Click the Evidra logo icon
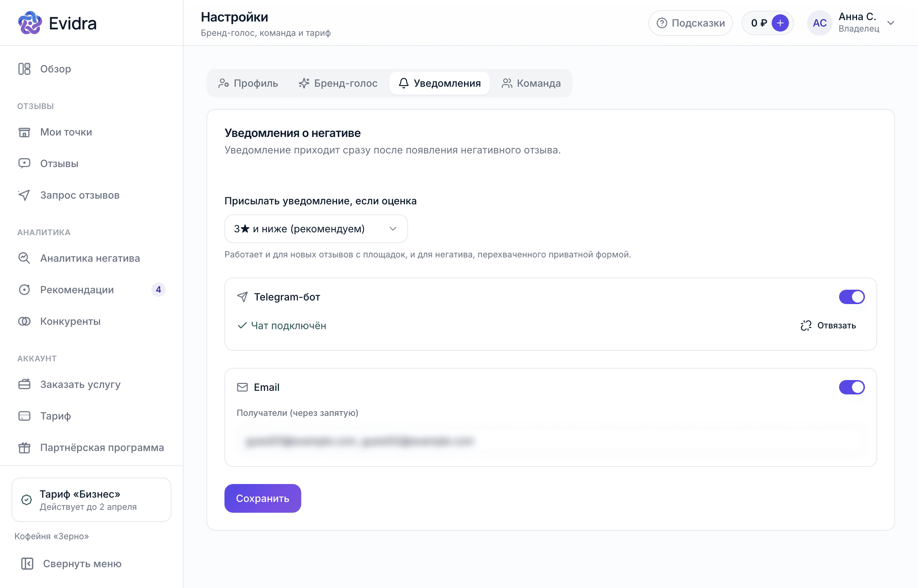The image size is (918, 588). tap(30, 23)
